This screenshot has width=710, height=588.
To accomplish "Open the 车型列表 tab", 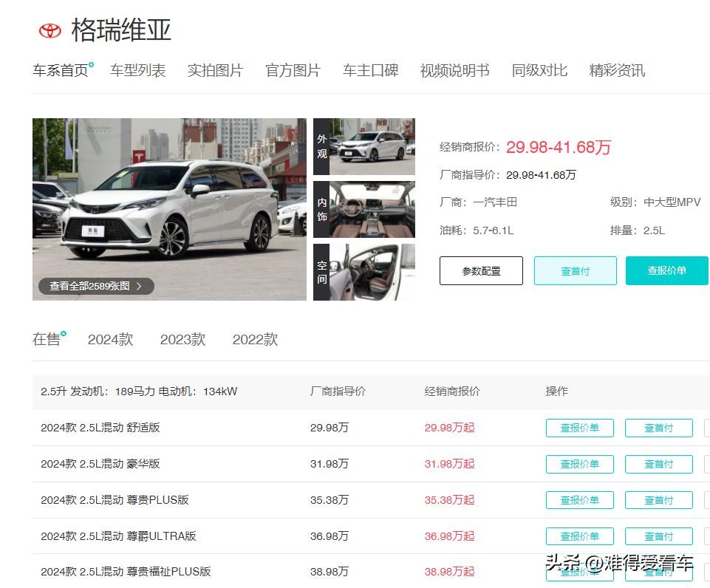I will point(137,71).
